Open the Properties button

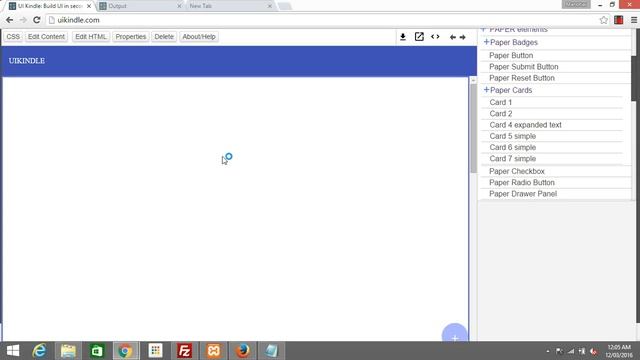[131, 37]
